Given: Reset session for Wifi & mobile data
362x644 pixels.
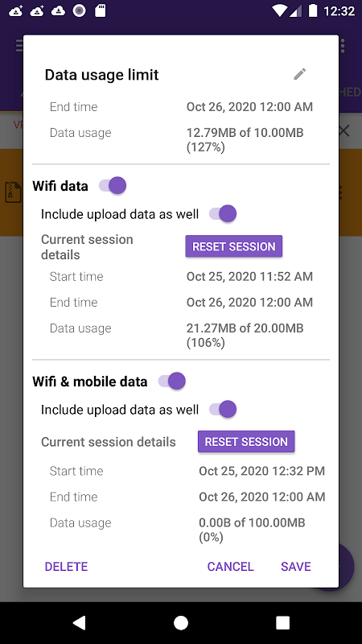Looking at the screenshot, I should 246,441.
